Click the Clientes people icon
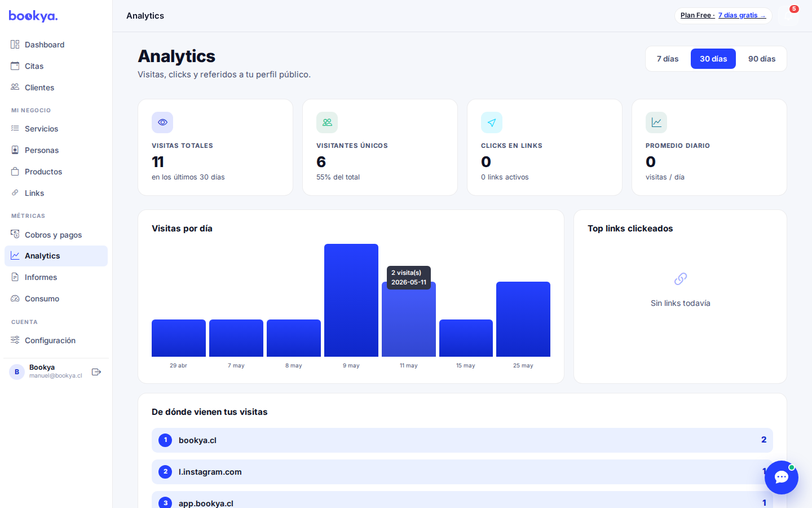The width and height of the screenshot is (812, 508). coord(15,87)
